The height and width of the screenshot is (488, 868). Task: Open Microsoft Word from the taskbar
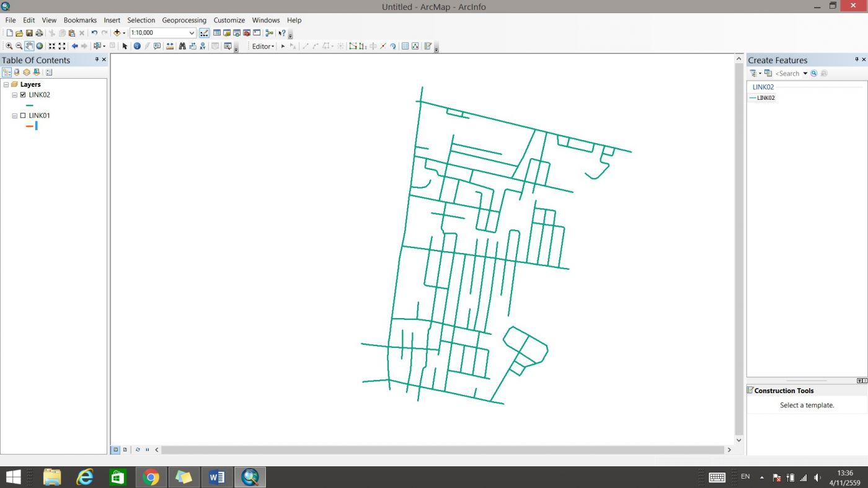pos(216,477)
